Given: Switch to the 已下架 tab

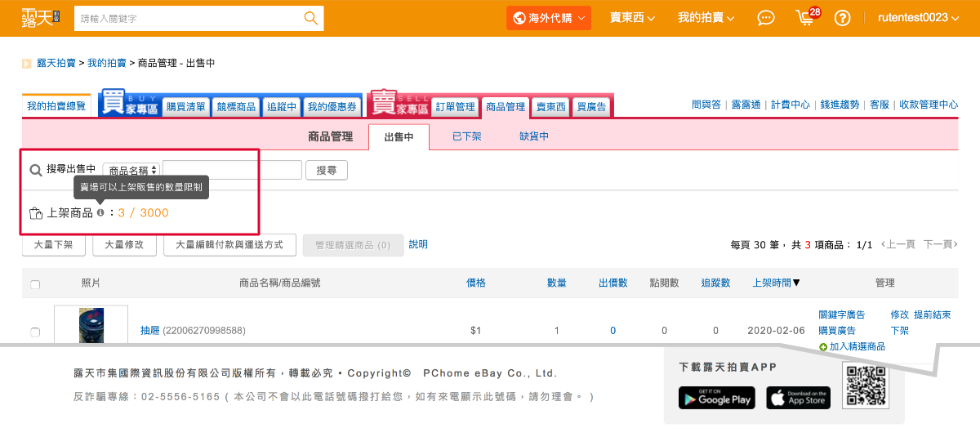Looking at the screenshot, I should (x=466, y=136).
